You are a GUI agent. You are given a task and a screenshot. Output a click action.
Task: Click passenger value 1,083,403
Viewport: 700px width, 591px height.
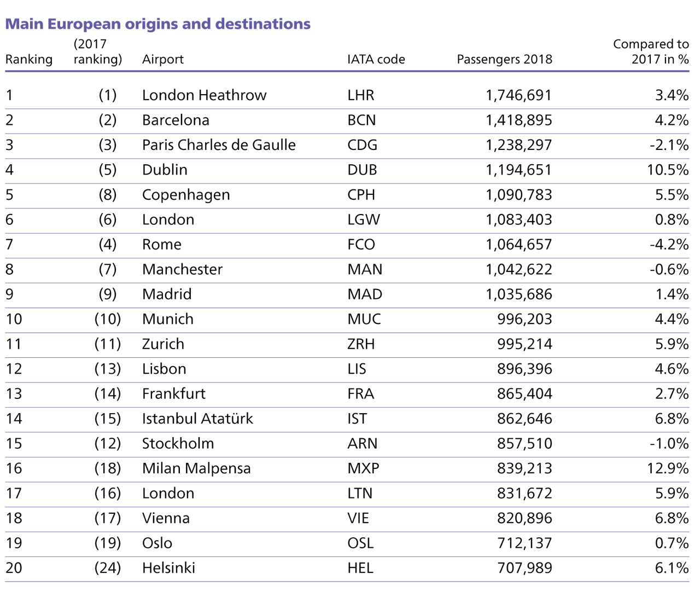click(x=519, y=219)
